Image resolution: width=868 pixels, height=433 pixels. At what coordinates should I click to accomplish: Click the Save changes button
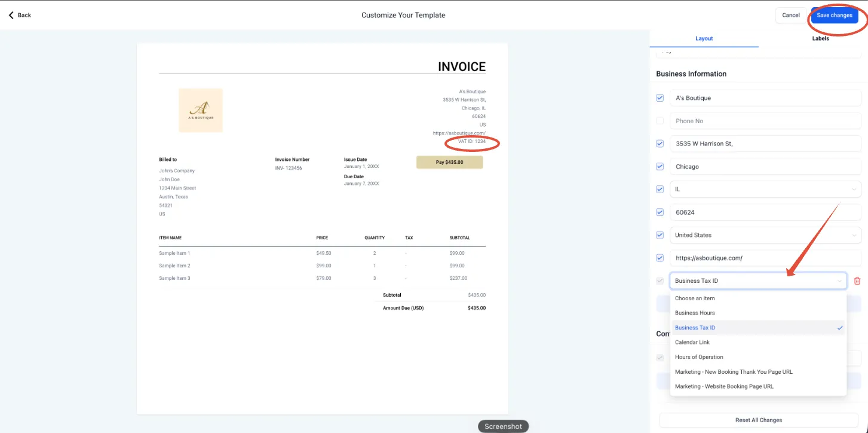click(x=834, y=15)
